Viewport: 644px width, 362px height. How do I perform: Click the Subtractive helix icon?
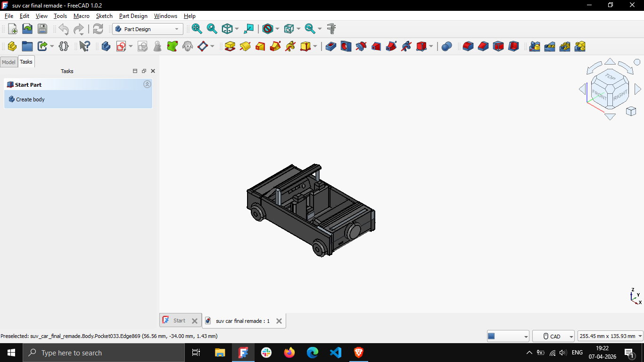(406, 46)
